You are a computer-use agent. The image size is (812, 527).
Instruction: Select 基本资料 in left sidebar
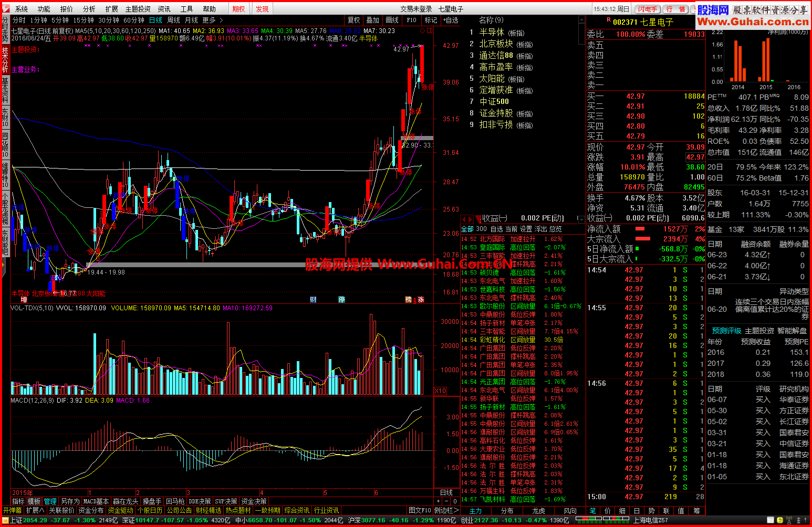[x=5, y=90]
